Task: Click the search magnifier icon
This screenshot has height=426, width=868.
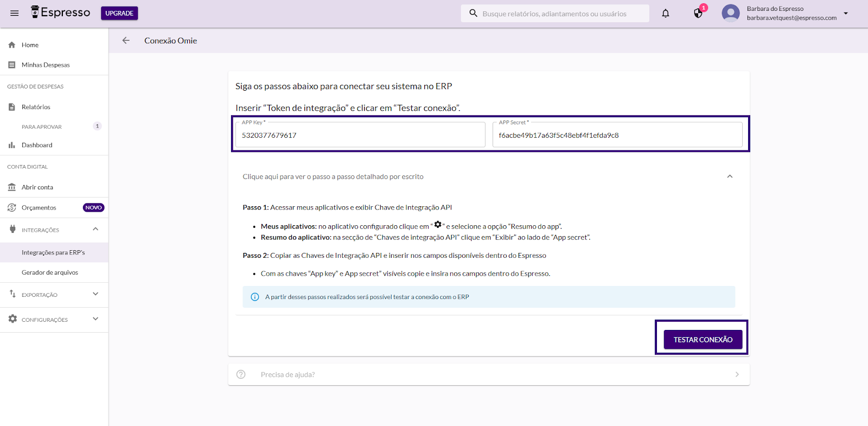Action: coord(473,13)
